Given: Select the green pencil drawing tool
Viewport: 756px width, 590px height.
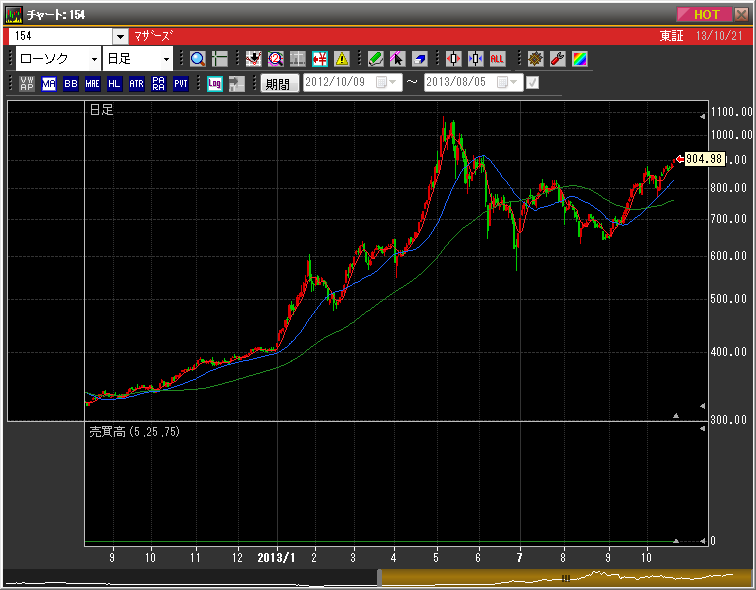Looking at the screenshot, I should [x=376, y=59].
